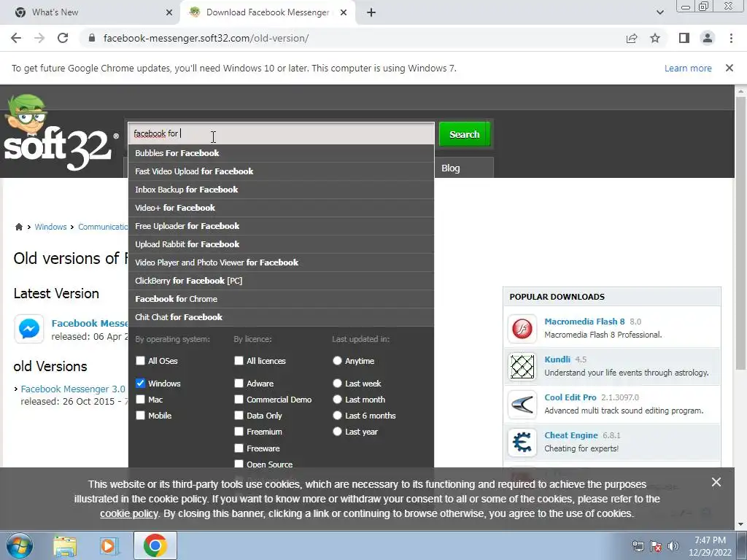Open the tab search chevron

click(x=659, y=12)
